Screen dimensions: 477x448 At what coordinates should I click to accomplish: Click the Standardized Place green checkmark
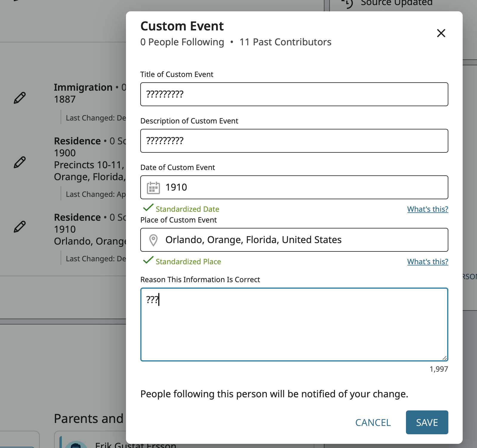[148, 260]
